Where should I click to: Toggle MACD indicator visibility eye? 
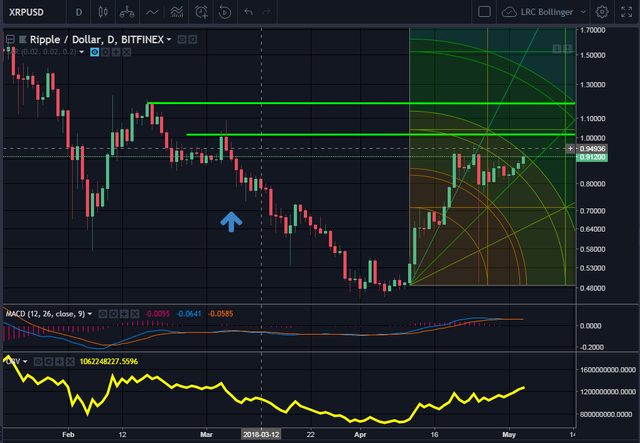[103, 314]
